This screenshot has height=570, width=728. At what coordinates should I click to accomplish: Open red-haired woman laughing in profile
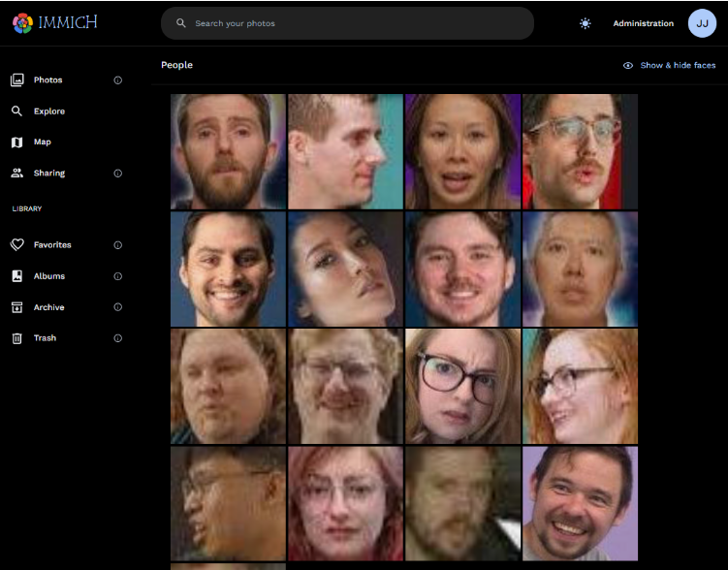580,386
